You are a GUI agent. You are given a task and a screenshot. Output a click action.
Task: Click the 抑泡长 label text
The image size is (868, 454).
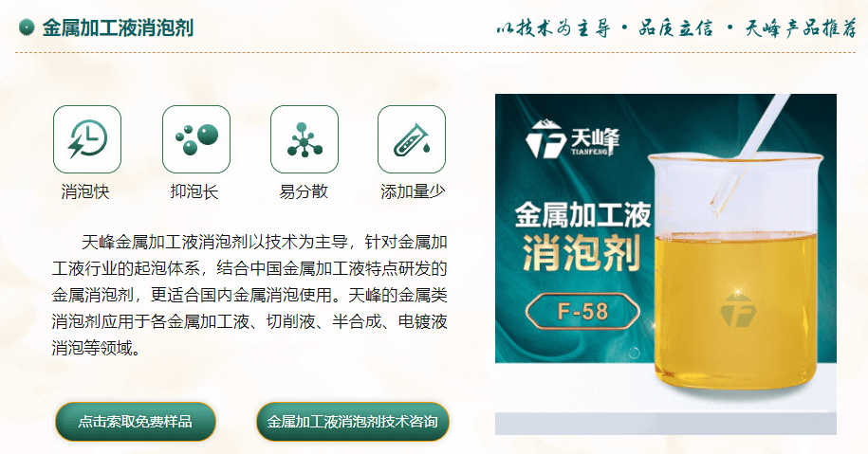[x=194, y=191]
